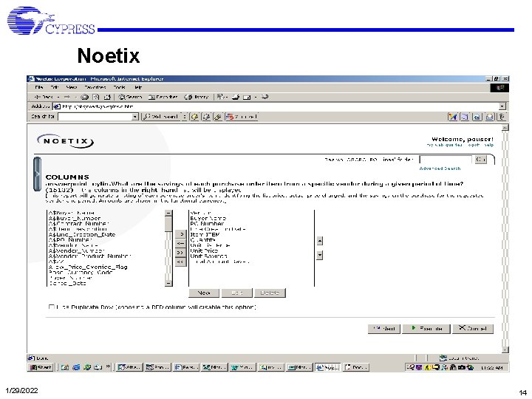Switch to the Noetix taskbar button
The image size is (532, 399).
click(x=327, y=367)
